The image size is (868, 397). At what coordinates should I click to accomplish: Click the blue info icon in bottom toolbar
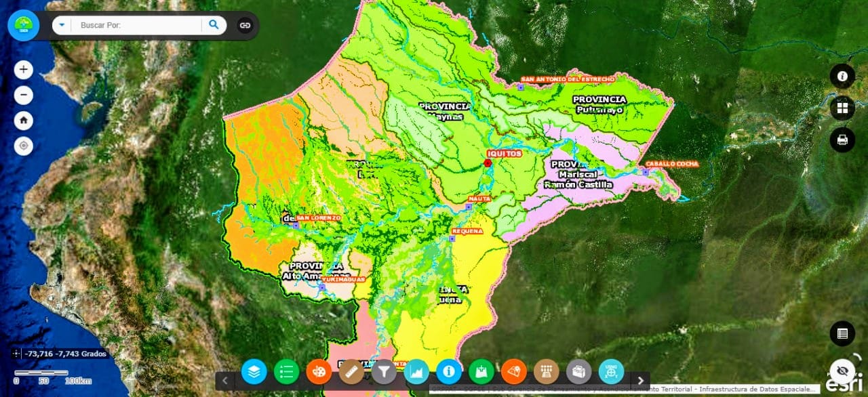(449, 371)
